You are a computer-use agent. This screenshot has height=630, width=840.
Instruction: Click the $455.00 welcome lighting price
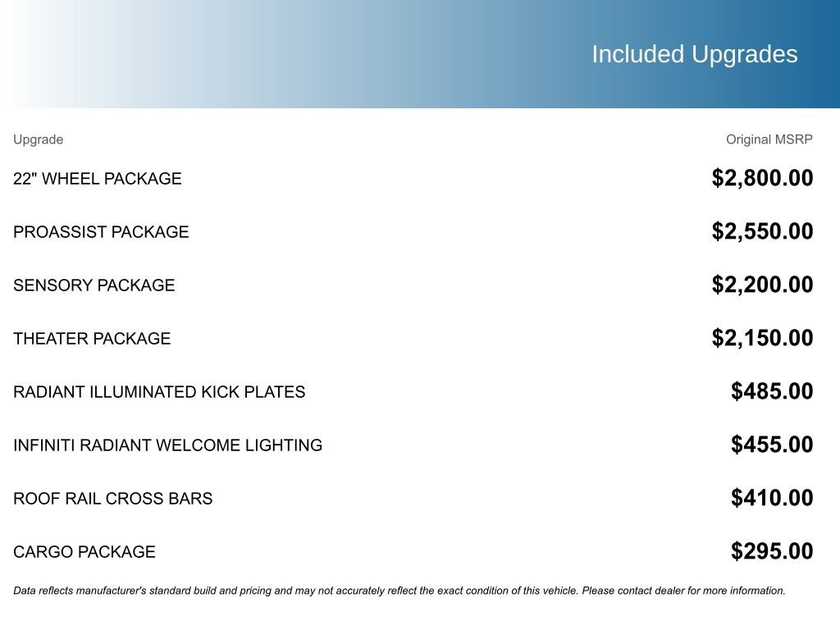(772, 445)
